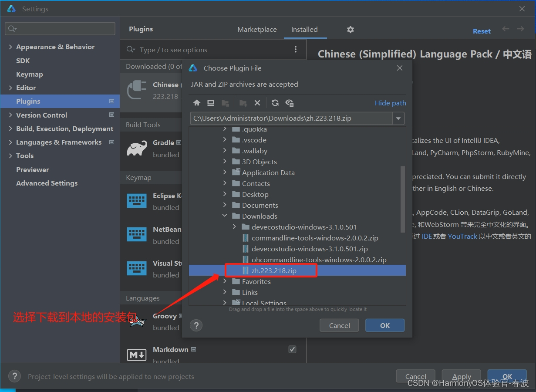This screenshot has height=392, width=536.
Task: Select Keymap in the settings sidebar
Action: [30, 74]
